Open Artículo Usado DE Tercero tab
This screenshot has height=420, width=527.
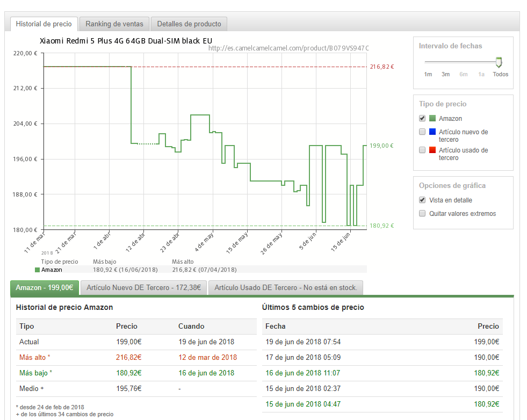coord(286,288)
